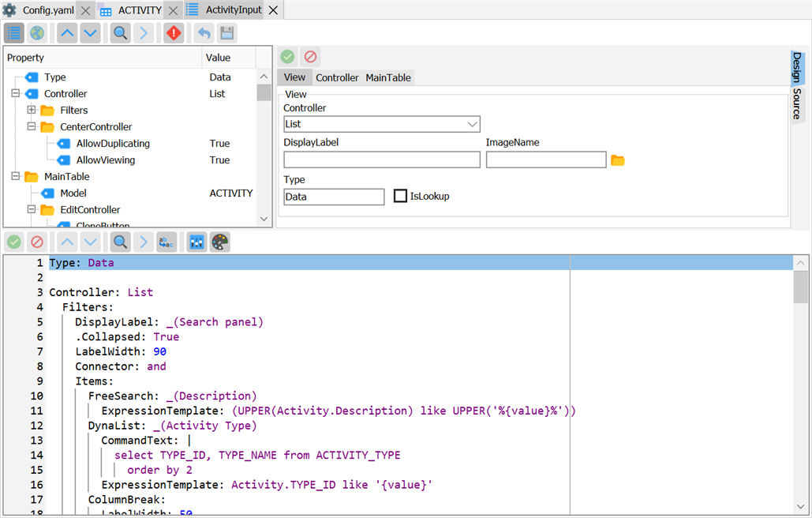The width and height of the screenshot is (812, 518).
Task: Click code line '.Collapsed: True'
Action: [x=127, y=336]
